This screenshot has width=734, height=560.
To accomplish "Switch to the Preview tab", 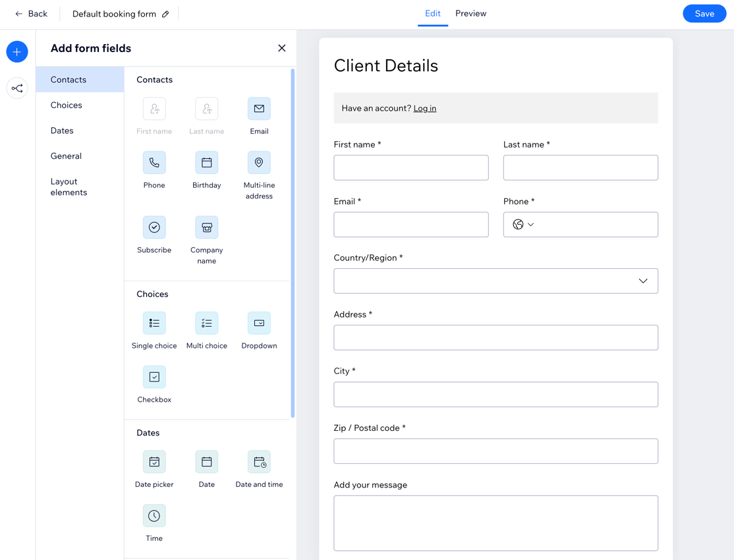I will tap(470, 14).
